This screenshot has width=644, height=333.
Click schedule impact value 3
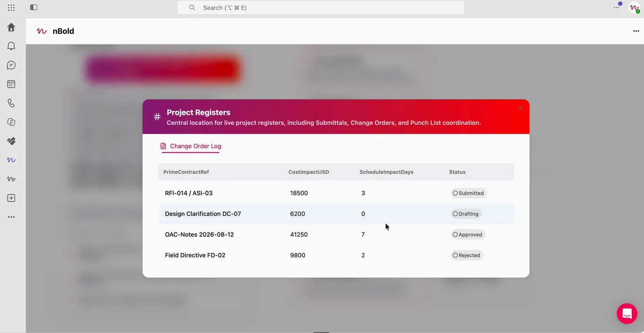tap(363, 193)
